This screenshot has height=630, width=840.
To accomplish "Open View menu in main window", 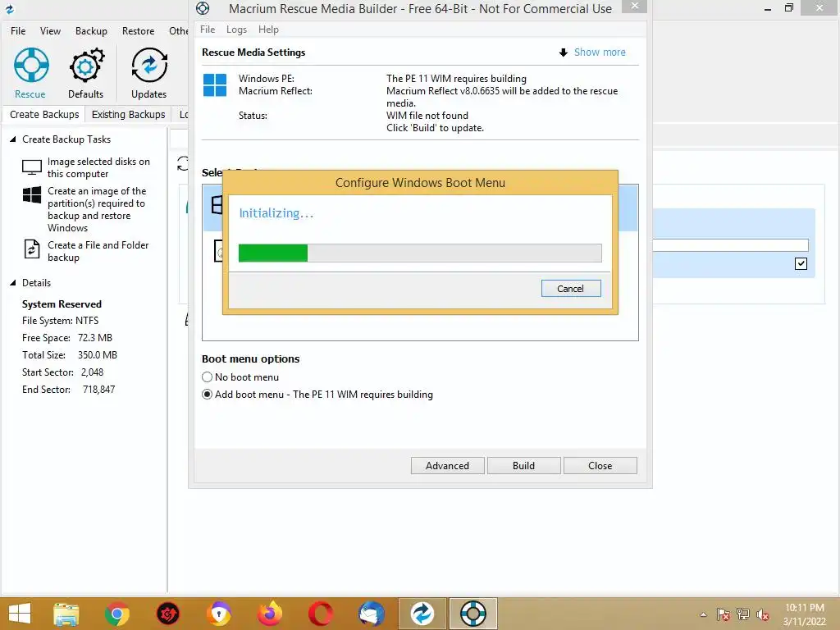I will (x=50, y=31).
